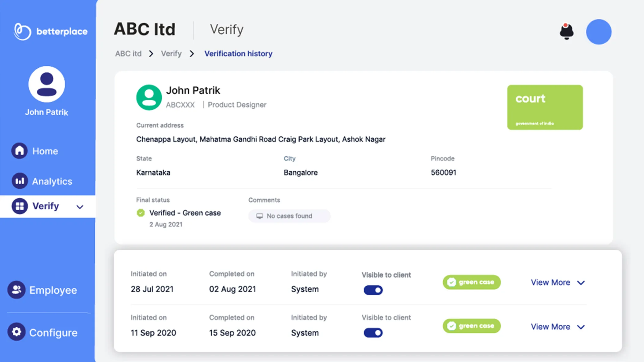644x362 pixels.
Task: Click the Home sidebar icon
Action: tap(20, 151)
